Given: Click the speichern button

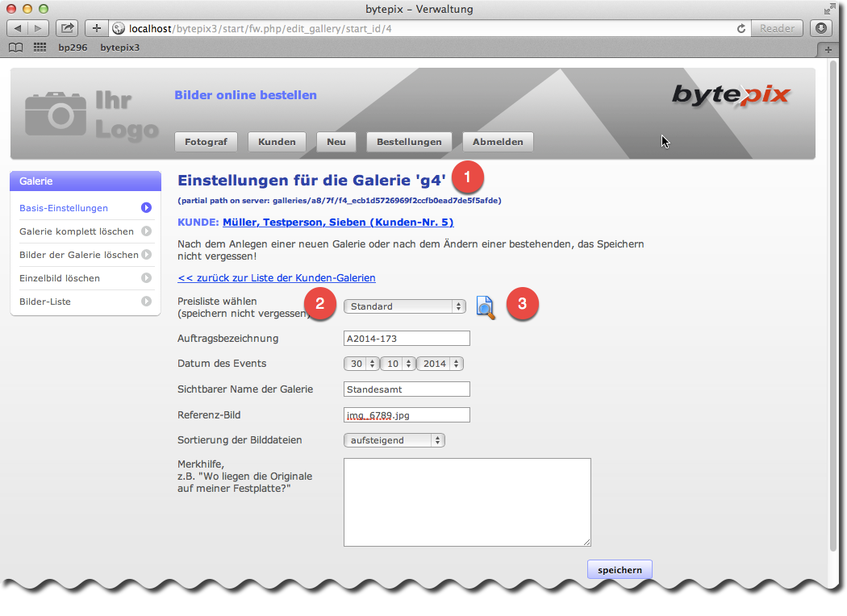Looking at the screenshot, I should (620, 569).
